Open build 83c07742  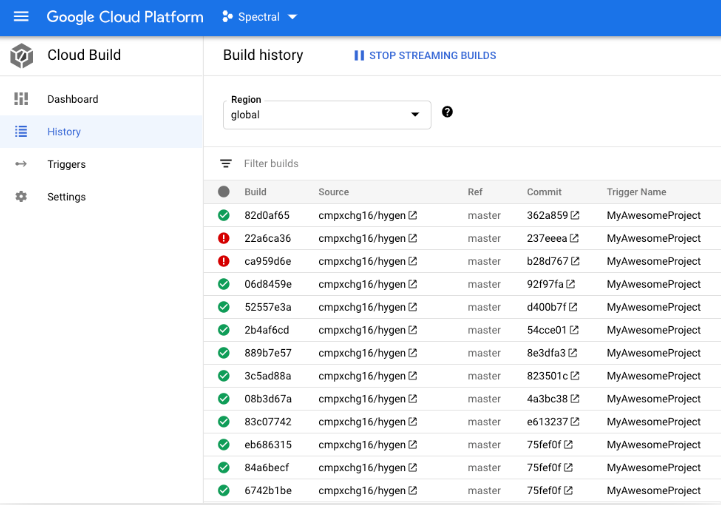[x=268, y=422]
